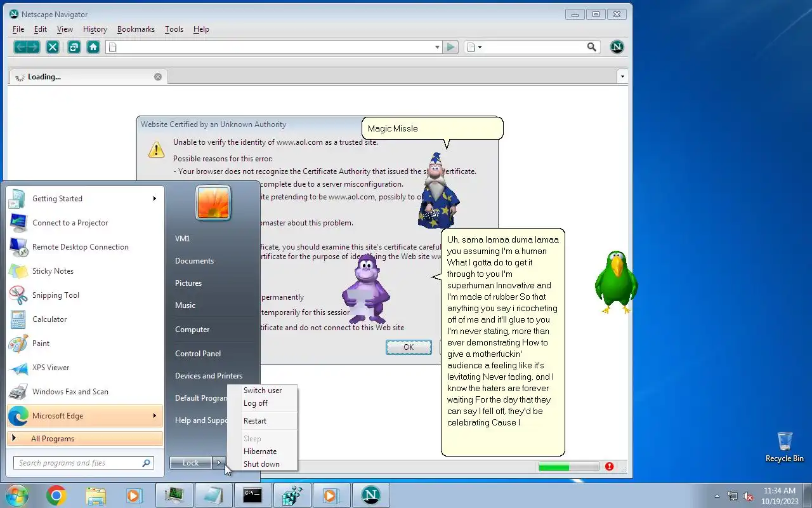Click the Lock button in Start menu

(x=191, y=463)
